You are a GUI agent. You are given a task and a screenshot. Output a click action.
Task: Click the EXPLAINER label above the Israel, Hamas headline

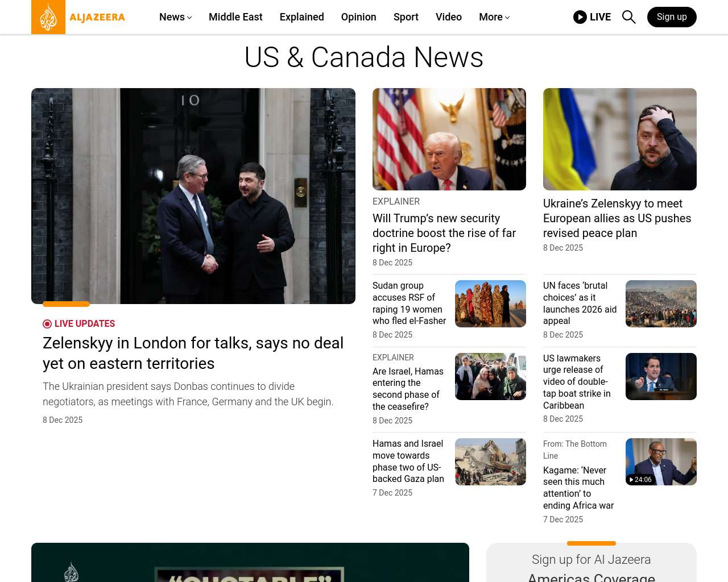pos(393,357)
